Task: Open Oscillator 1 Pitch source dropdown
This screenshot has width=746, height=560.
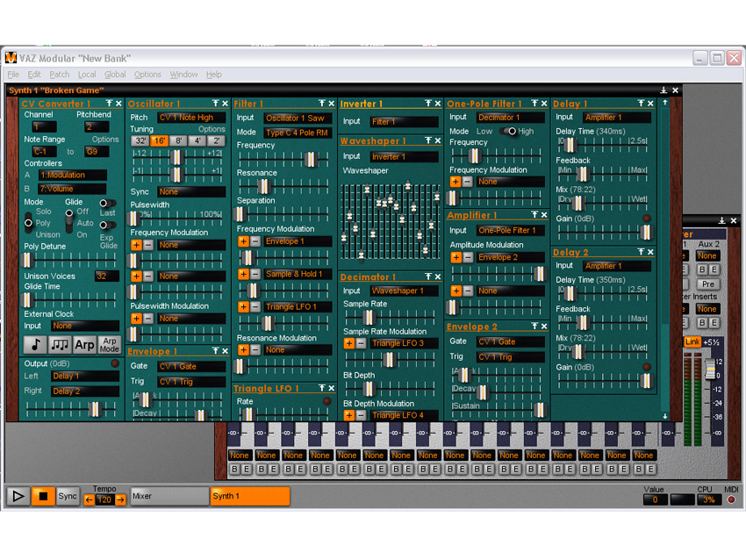Action: [x=190, y=118]
